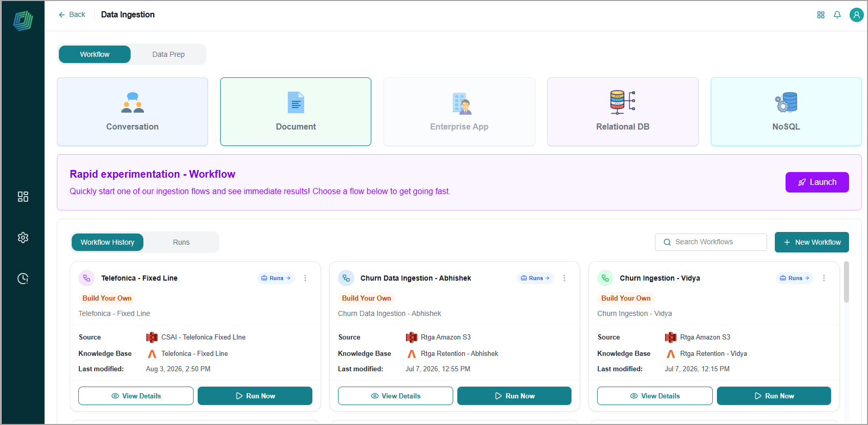The image size is (868, 425).
Task: Select the Enterprise App source card
Action: point(459,112)
